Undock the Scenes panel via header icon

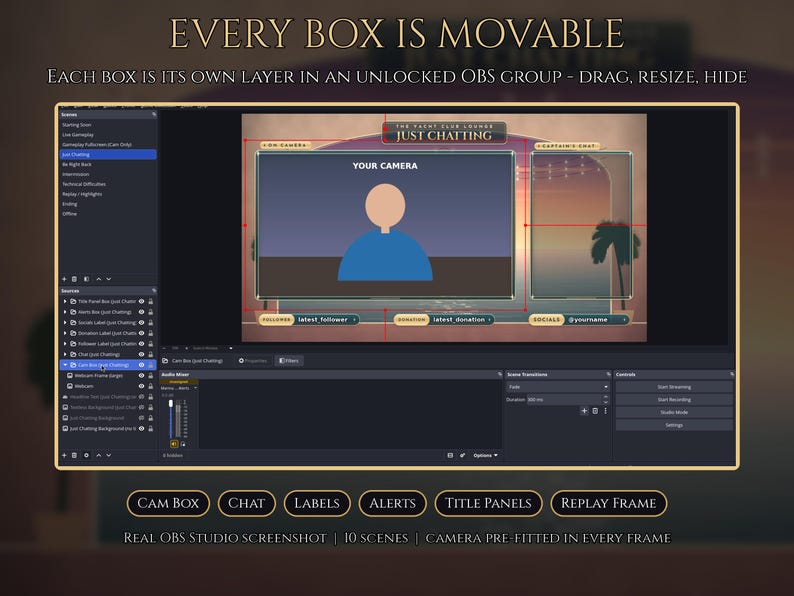(154, 115)
